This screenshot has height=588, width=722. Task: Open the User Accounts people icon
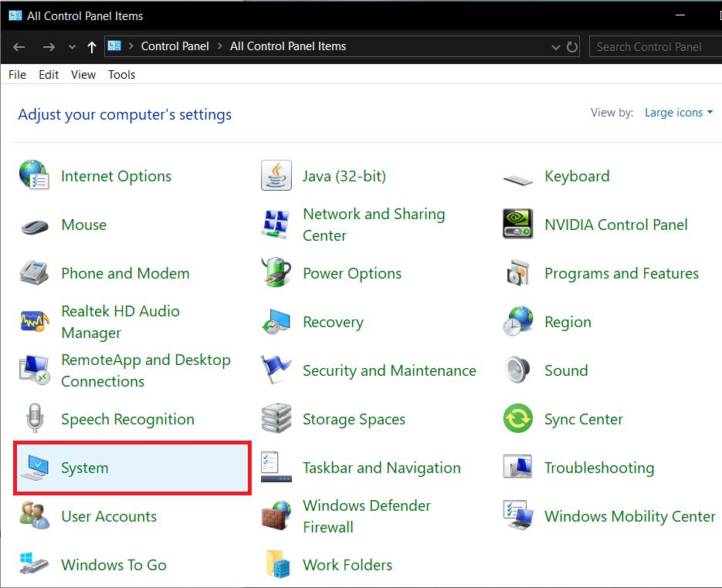tap(35, 515)
